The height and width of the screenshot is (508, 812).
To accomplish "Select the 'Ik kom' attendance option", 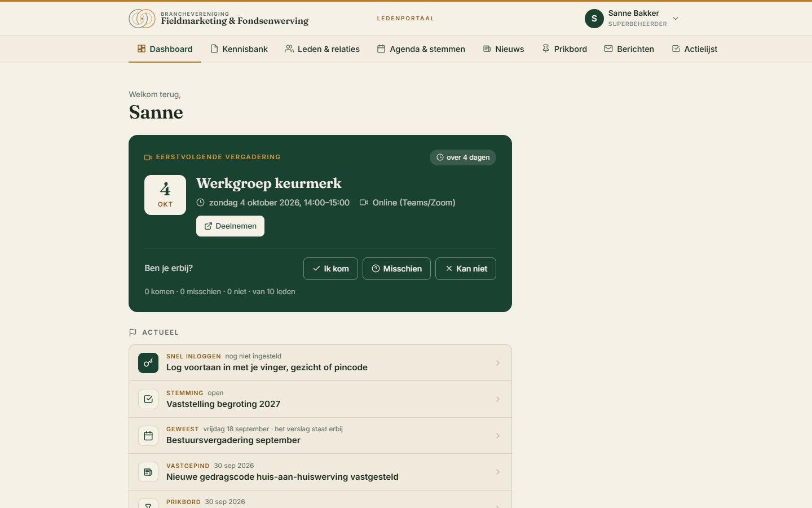I will pyautogui.click(x=330, y=269).
